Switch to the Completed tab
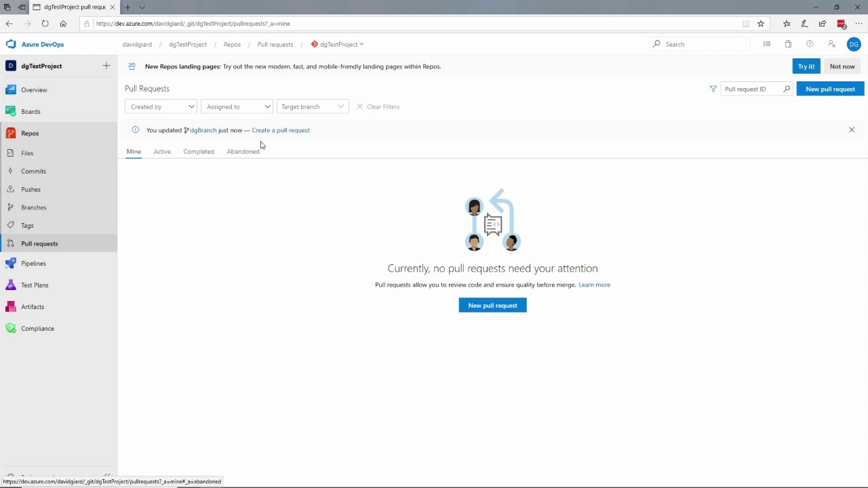868x488 pixels. 199,151
